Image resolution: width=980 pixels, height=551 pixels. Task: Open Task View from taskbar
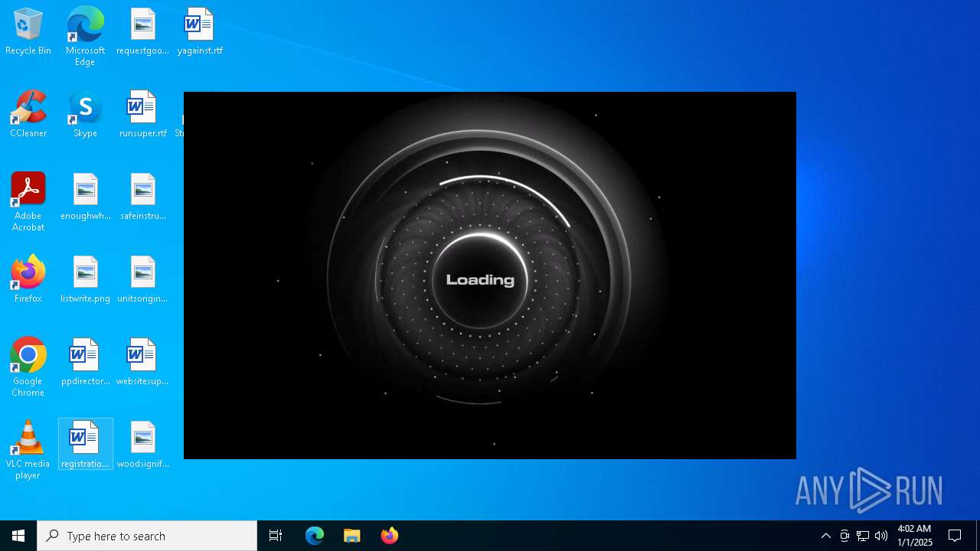point(276,536)
